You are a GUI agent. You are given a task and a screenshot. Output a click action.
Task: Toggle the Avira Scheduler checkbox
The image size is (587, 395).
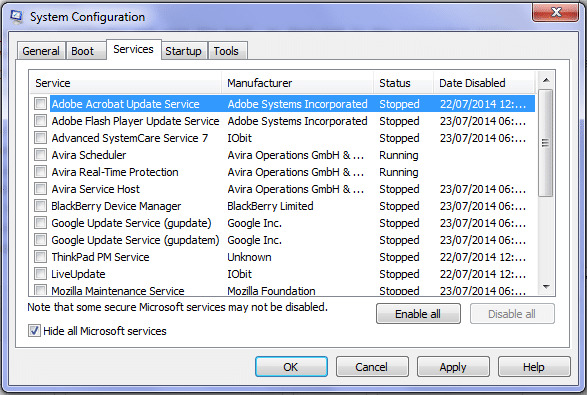click(40, 155)
